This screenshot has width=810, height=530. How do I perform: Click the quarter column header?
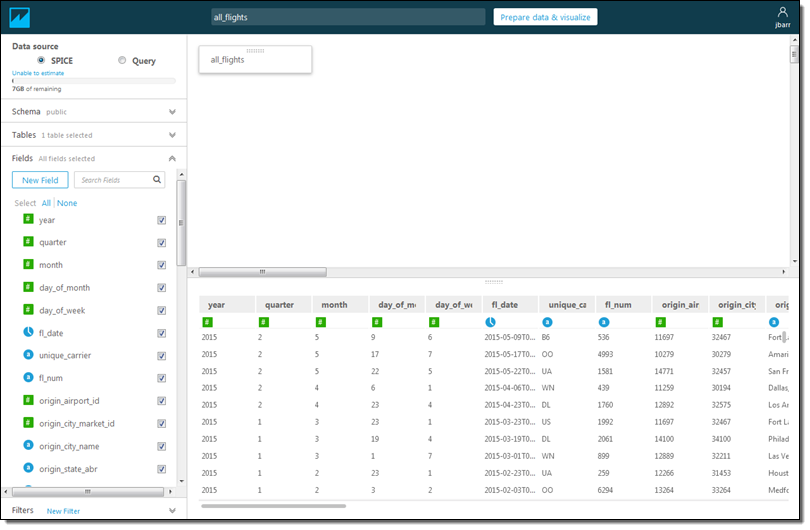coord(284,305)
